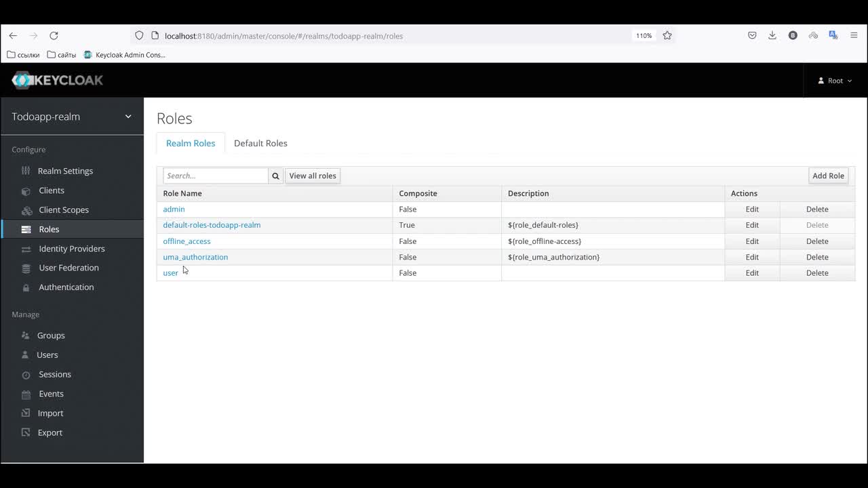The width and height of the screenshot is (868, 488).
Task: Expand the Todoapp-realm selector
Action: [72, 117]
